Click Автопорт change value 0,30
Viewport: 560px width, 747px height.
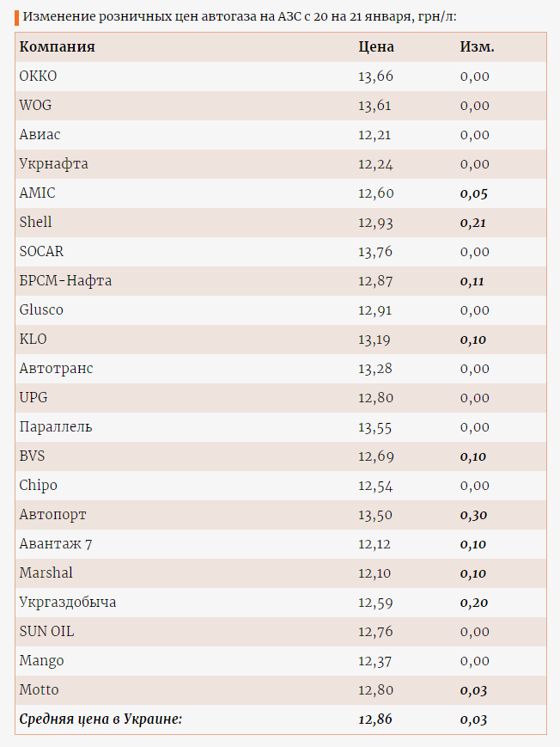pyautogui.click(x=474, y=515)
